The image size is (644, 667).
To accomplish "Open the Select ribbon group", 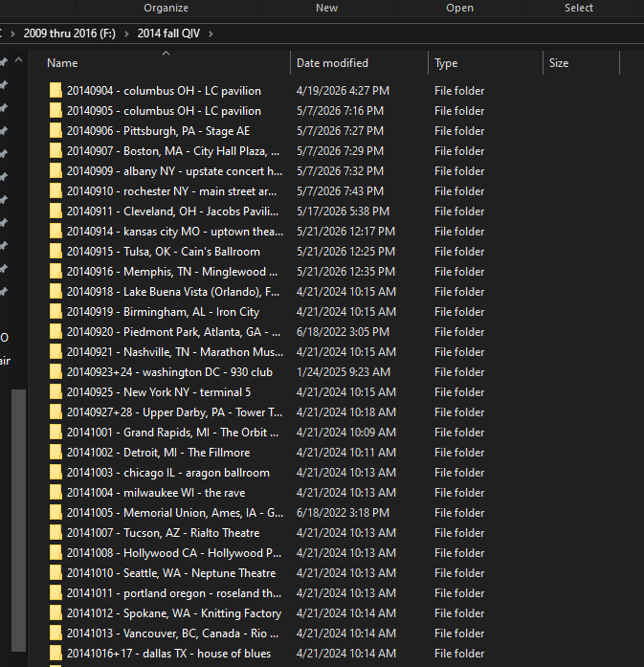I will click(579, 8).
